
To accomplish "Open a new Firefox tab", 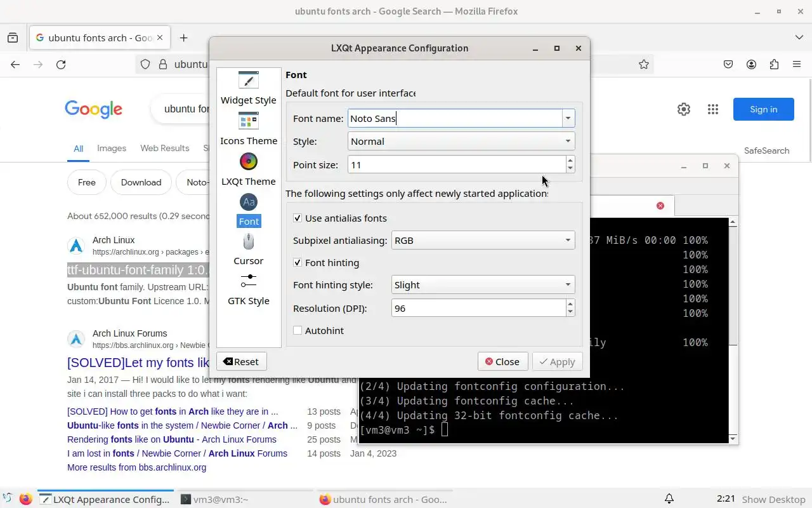I will [183, 37].
